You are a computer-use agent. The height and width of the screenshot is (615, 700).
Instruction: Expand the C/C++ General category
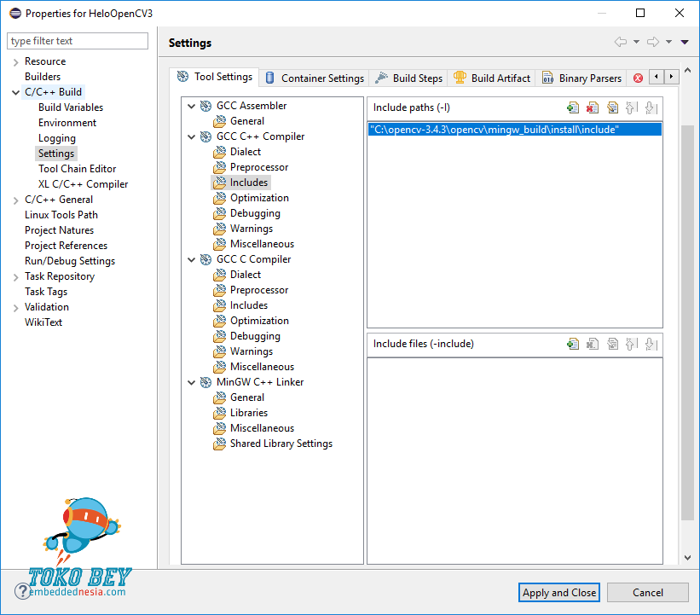(x=15, y=200)
